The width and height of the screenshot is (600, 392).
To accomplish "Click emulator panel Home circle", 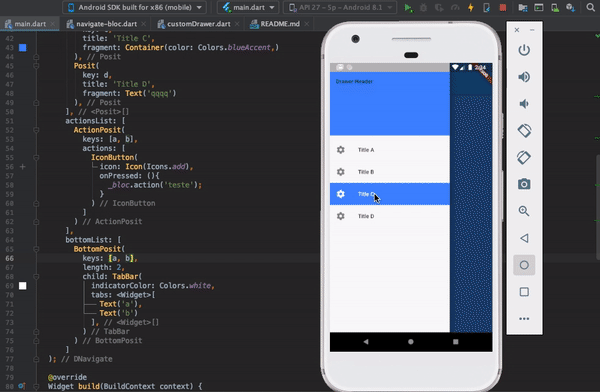I will (524, 265).
